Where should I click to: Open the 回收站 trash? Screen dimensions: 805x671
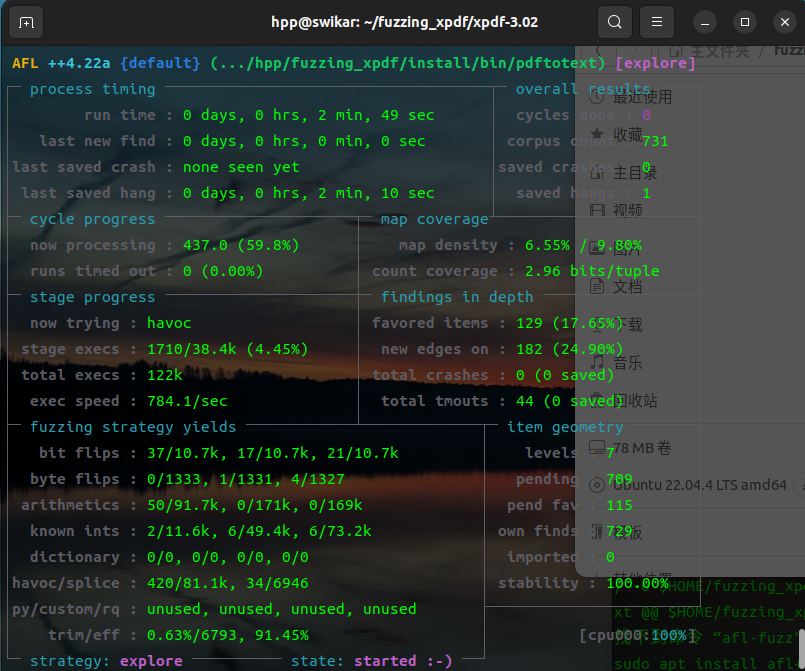pyautogui.click(x=634, y=401)
